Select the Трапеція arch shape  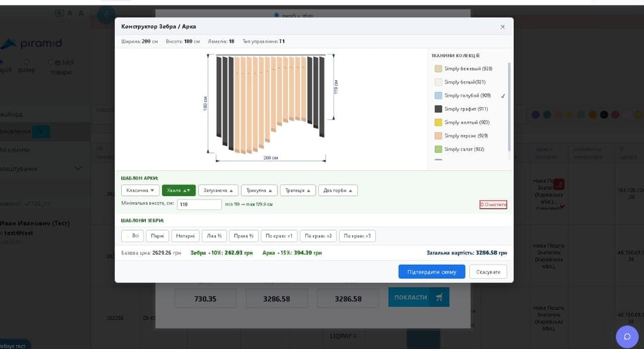point(298,190)
